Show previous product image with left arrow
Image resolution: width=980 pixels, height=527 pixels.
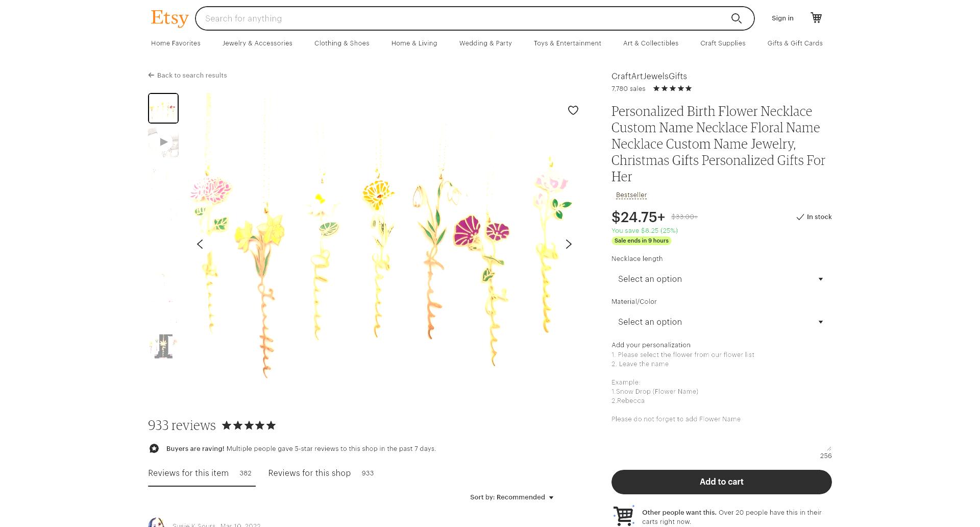tap(200, 244)
